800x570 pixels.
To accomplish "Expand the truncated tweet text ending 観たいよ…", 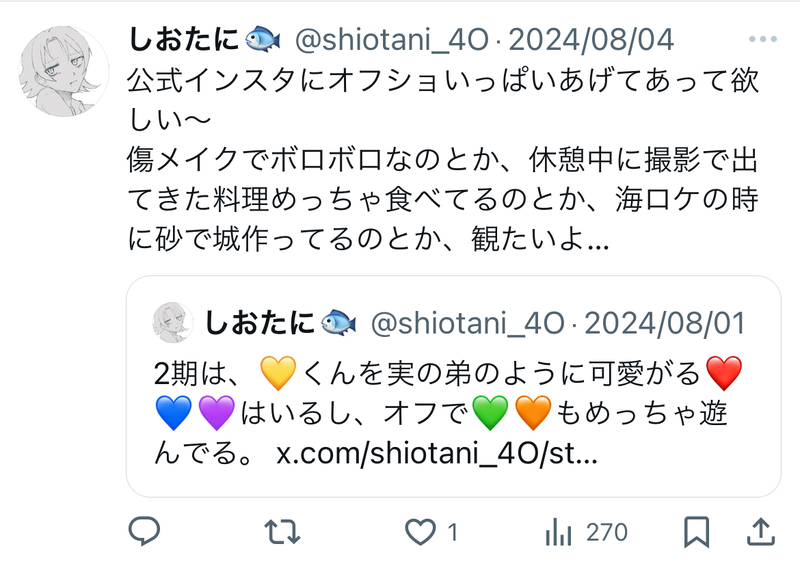I will tap(443, 159).
